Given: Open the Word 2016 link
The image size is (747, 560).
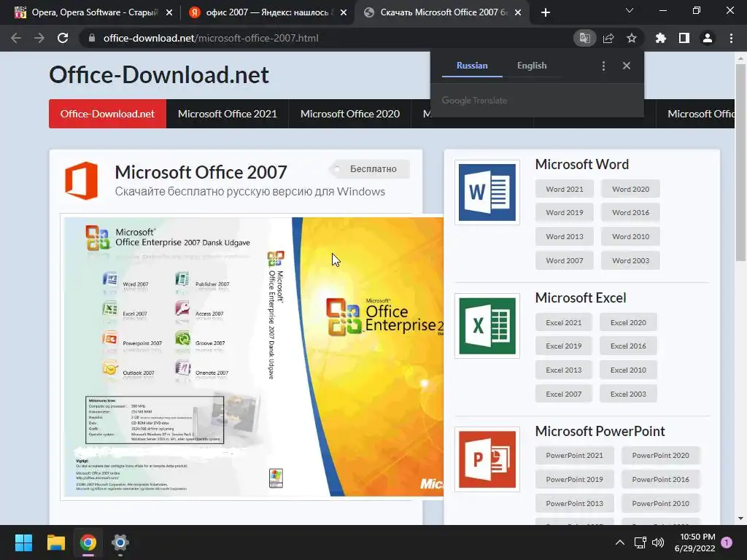Looking at the screenshot, I should click(x=631, y=212).
